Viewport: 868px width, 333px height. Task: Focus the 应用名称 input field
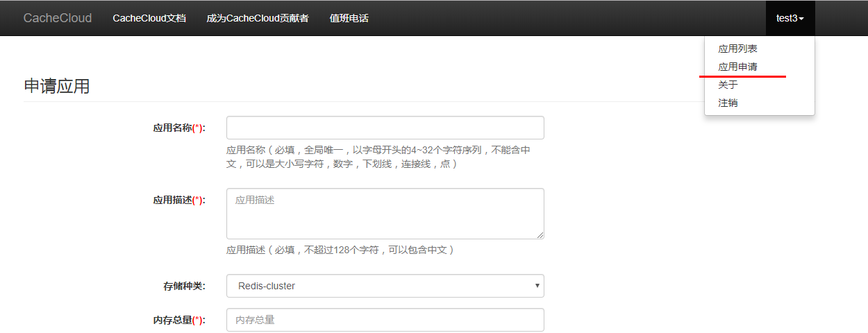point(385,128)
